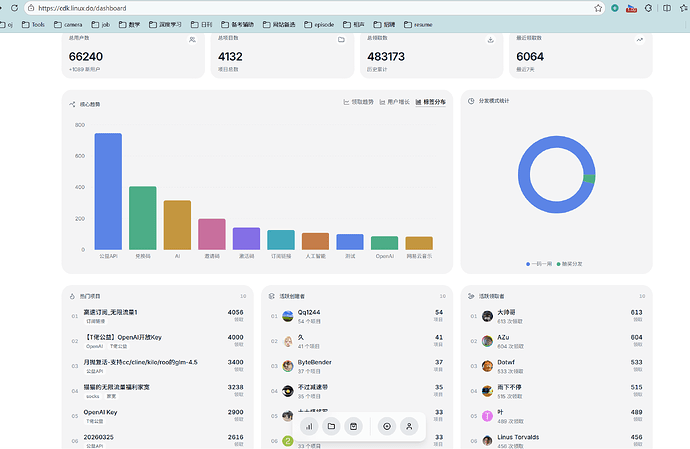Click the small green donut chart segment

[589, 178]
